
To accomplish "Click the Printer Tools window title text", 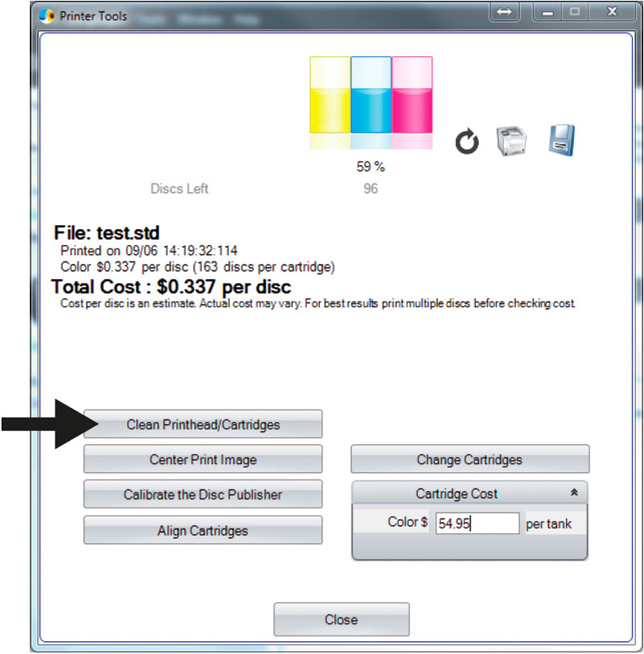I will click(x=93, y=16).
